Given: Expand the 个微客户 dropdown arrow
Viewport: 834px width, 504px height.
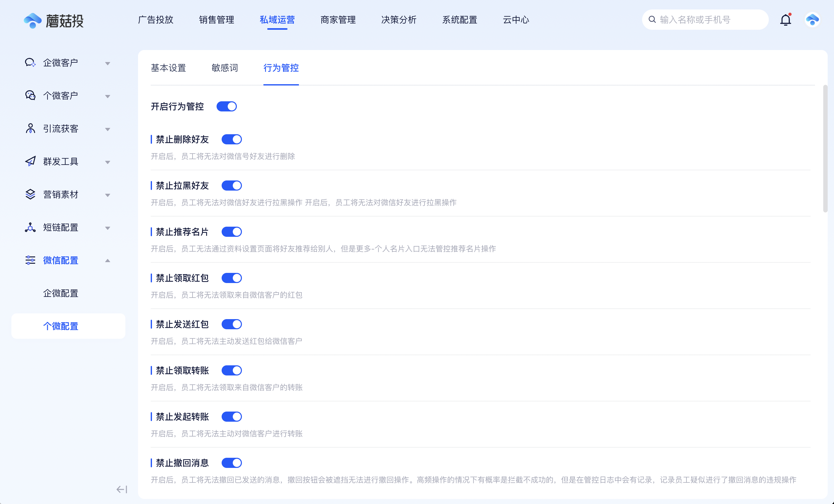Looking at the screenshot, I should (x=108, y=97).
